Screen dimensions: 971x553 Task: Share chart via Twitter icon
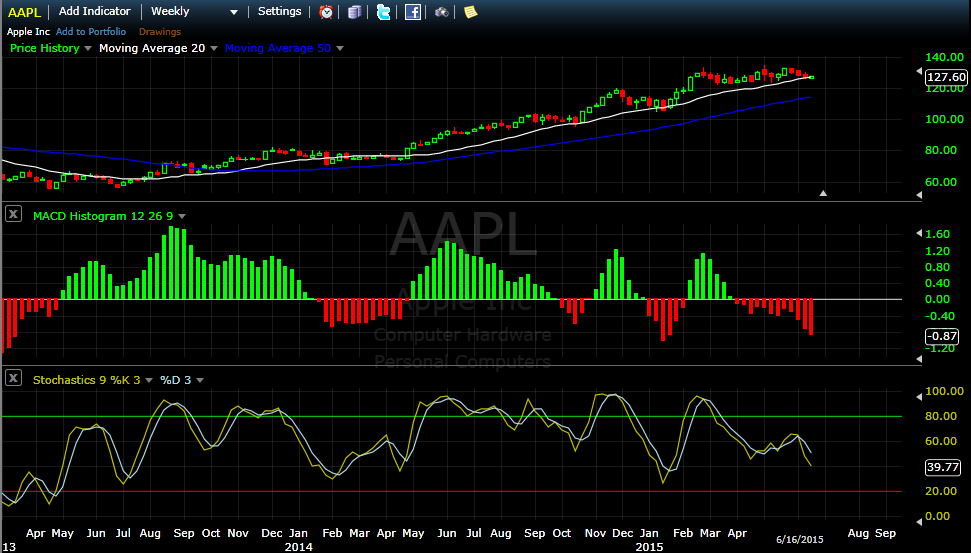pos(383,12)
